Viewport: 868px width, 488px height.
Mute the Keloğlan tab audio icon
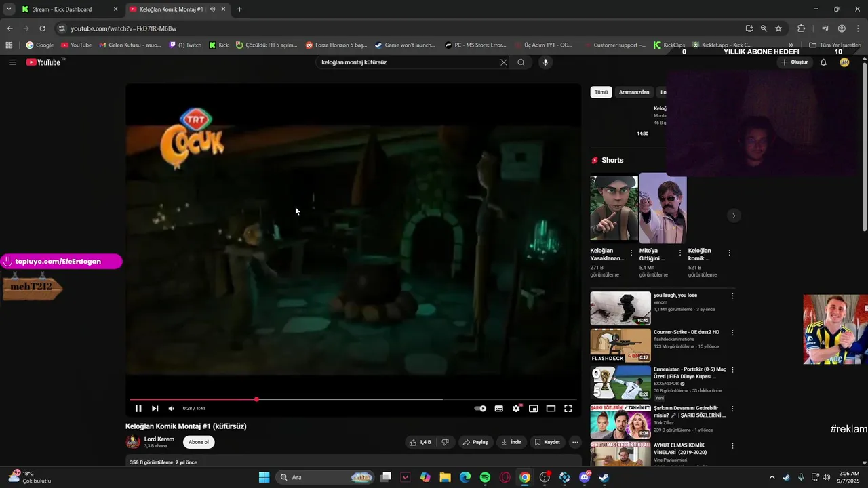[212, 9]
